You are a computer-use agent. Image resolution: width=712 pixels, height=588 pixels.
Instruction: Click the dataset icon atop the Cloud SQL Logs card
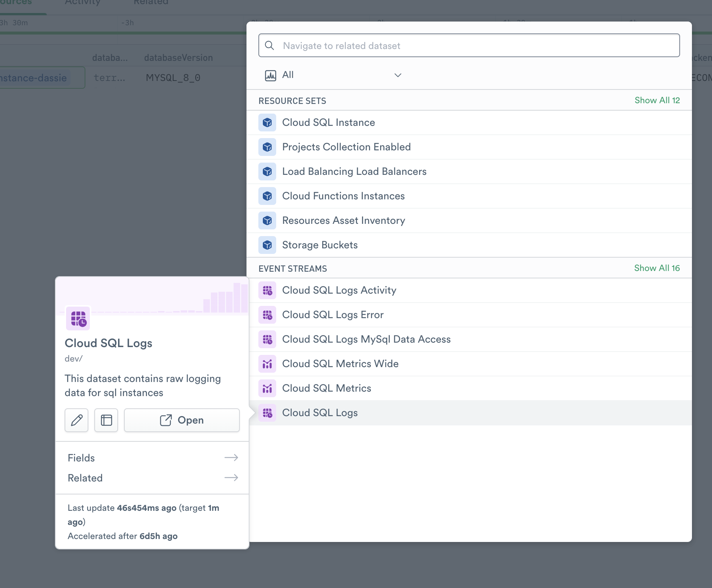click(x=78, y=318)
